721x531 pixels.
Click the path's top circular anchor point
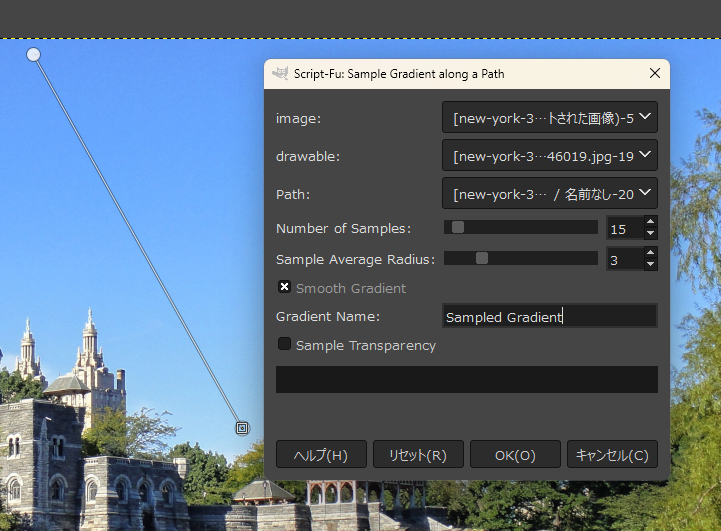[x=33, y=54]
